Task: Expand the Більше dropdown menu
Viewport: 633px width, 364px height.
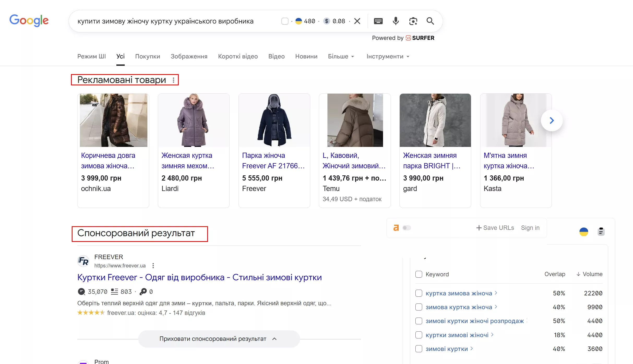Action: 341,57
